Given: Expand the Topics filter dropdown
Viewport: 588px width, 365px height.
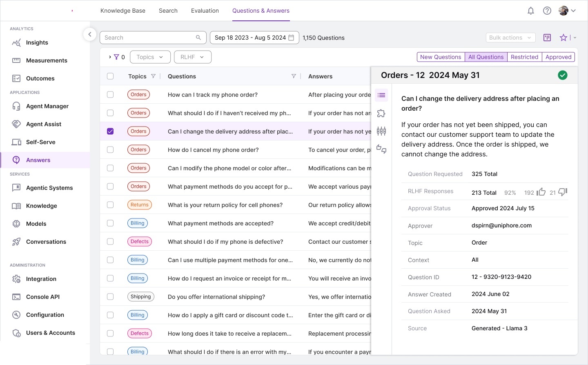Looking at the screenshot, I should (150, 57).
